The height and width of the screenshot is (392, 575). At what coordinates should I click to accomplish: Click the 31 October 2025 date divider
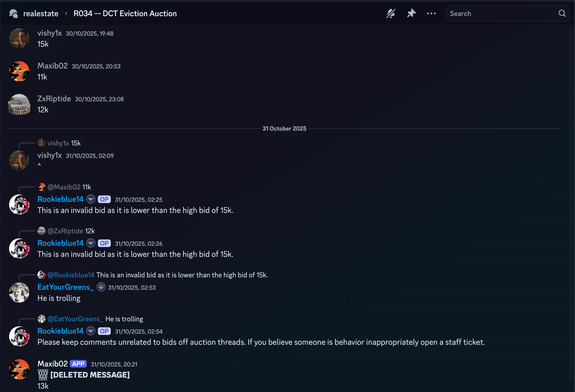coord(284,128)
